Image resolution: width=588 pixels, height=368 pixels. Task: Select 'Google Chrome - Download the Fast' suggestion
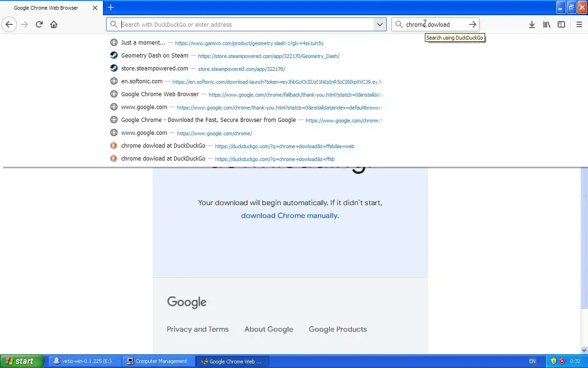pos(247,120)
